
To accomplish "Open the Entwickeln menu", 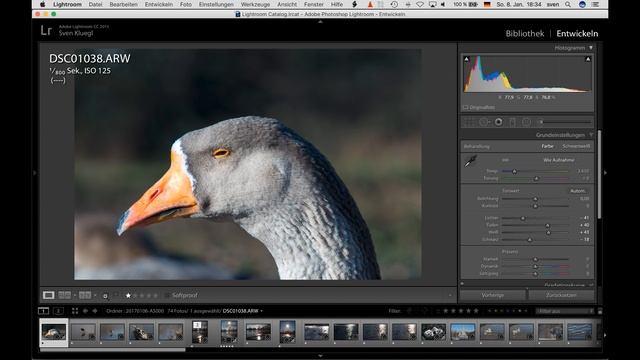I will pyautogui.click(x=159, y=4).
